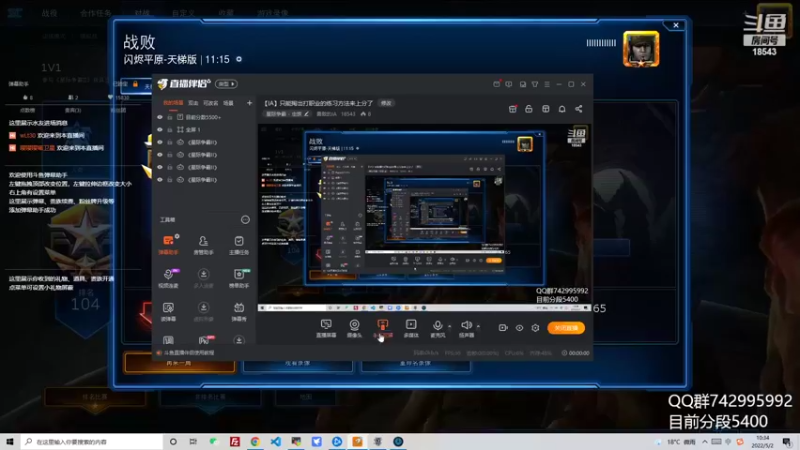Hide the first 星际争霸II source layer
Screen dimensions: 800x450
160,142
